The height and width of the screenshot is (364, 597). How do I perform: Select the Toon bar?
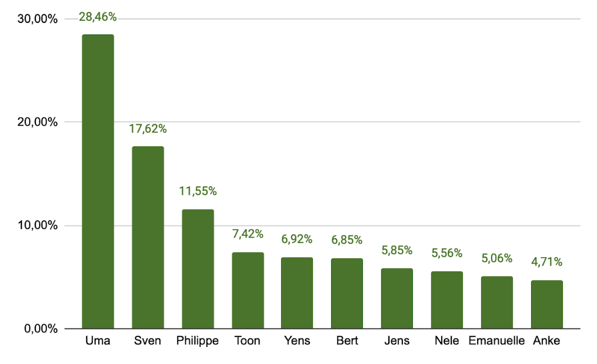[248, 290]
